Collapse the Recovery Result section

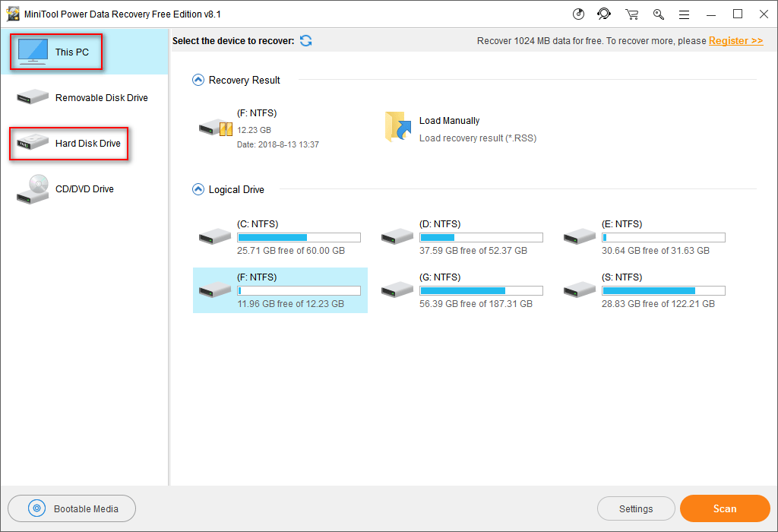click(x=198, y=80)
